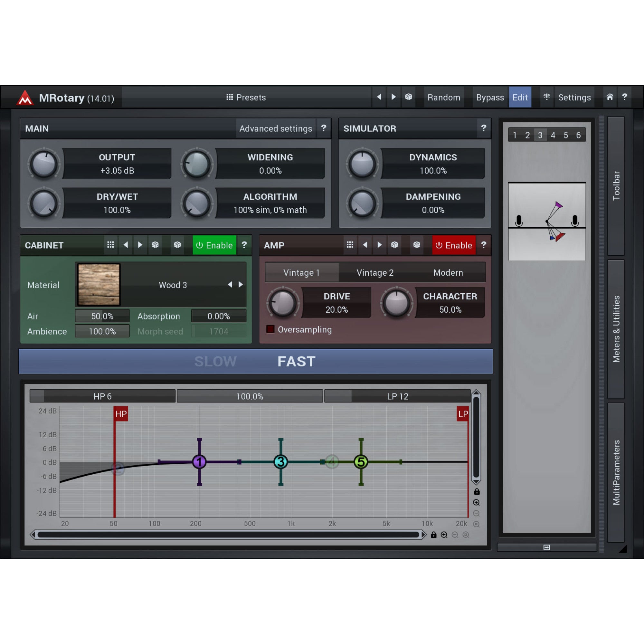644x644 pixels.
Task: Open the home icon in title bar
Action: pos(610,97)
